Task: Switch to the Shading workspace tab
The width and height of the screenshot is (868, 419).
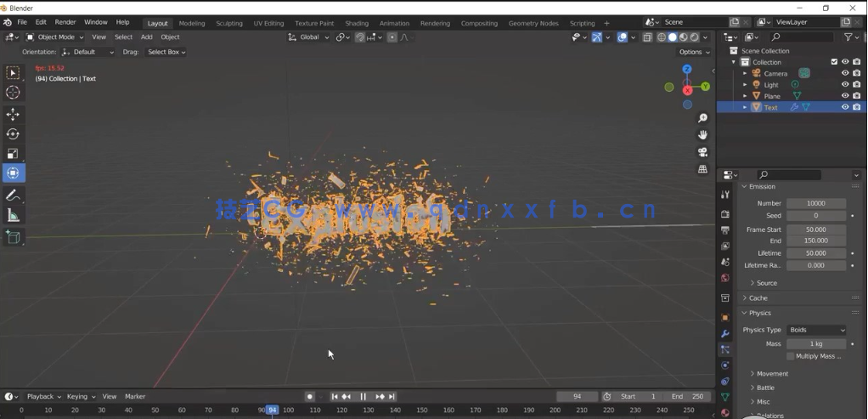Action: coord(357,23)
